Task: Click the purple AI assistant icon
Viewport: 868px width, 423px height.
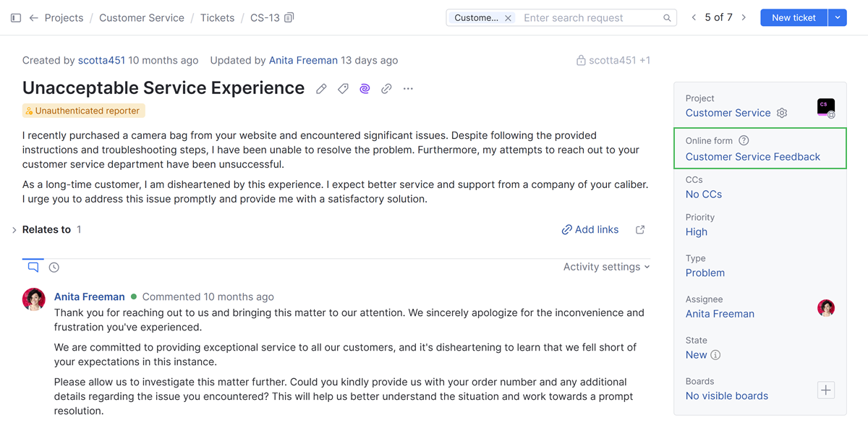Action: pos(364,87)
